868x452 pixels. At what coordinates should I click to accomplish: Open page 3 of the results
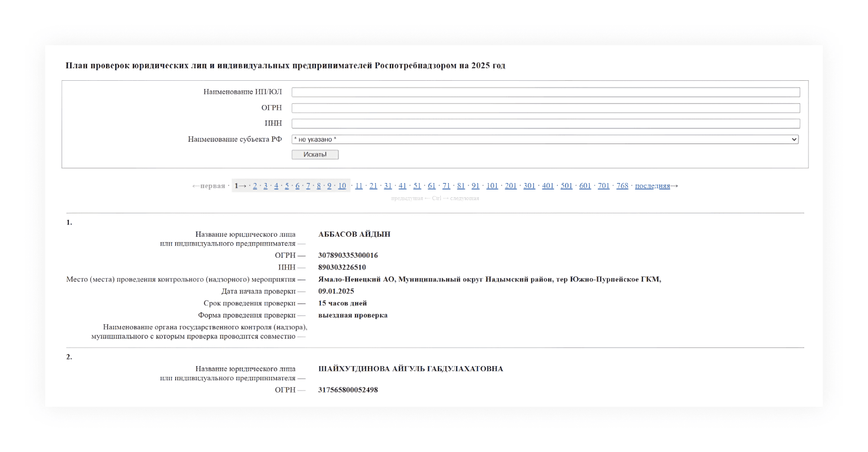pyautogui.click(x=266, y=186)
